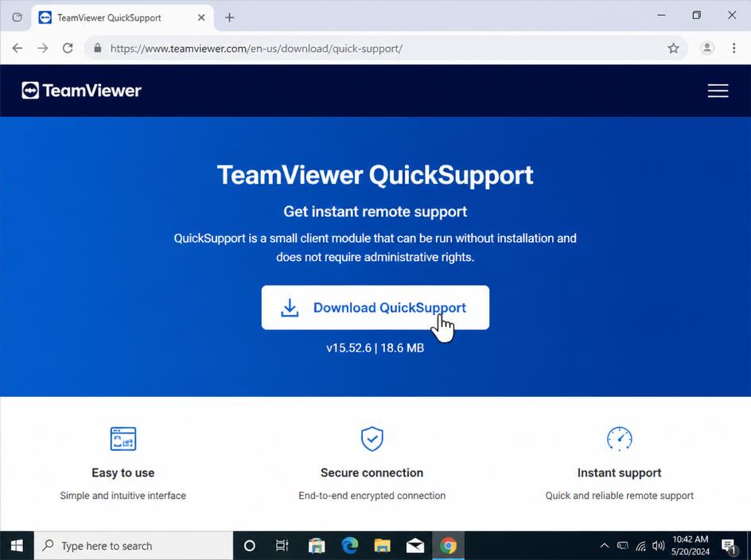The width and height of the screenshot is (751, 560).
Task: Click the taskbar search box
Action: [134, 546]
